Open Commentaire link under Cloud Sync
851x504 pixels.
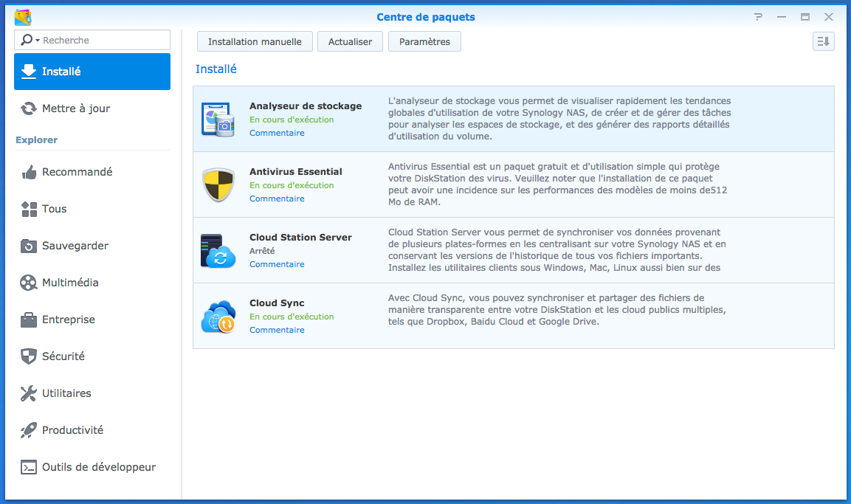click(x=277, y=330)
